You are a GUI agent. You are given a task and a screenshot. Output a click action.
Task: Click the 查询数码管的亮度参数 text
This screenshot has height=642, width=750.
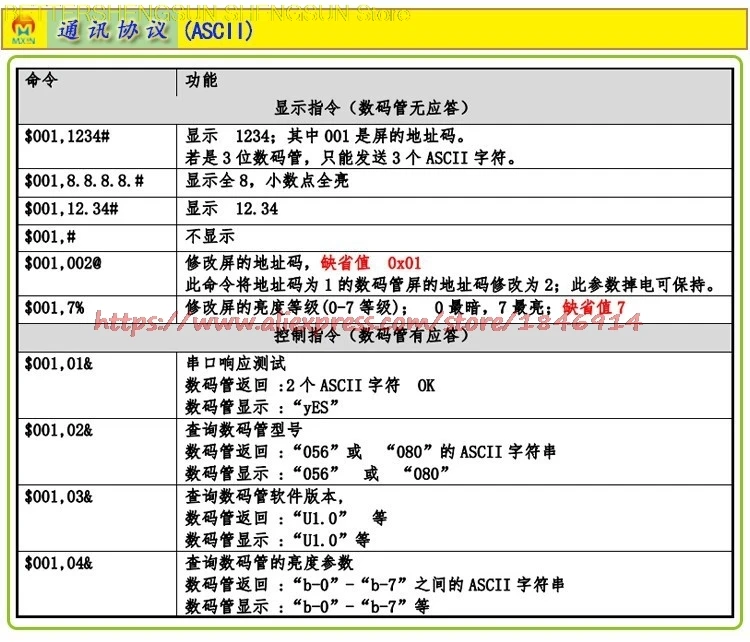(x=269, y=563)
